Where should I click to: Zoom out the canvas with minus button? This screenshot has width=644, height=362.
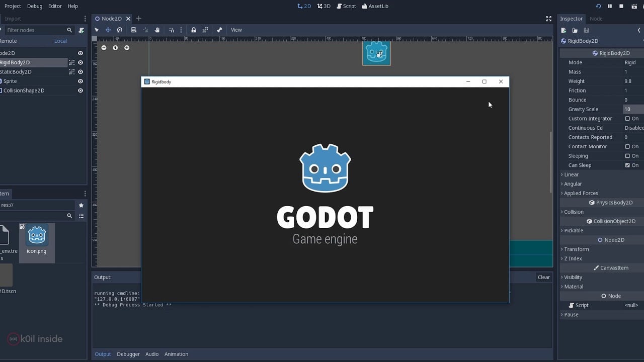(x=104, y=48)
